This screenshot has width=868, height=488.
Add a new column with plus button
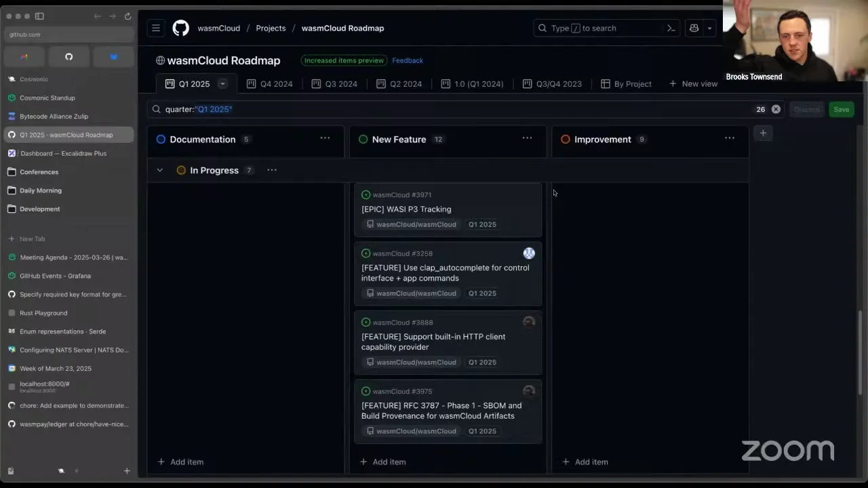(x=763, y=134)
